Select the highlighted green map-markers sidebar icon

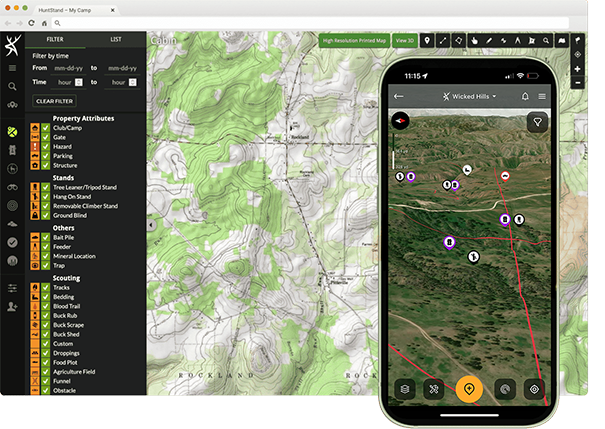click(x=12, y=132)
